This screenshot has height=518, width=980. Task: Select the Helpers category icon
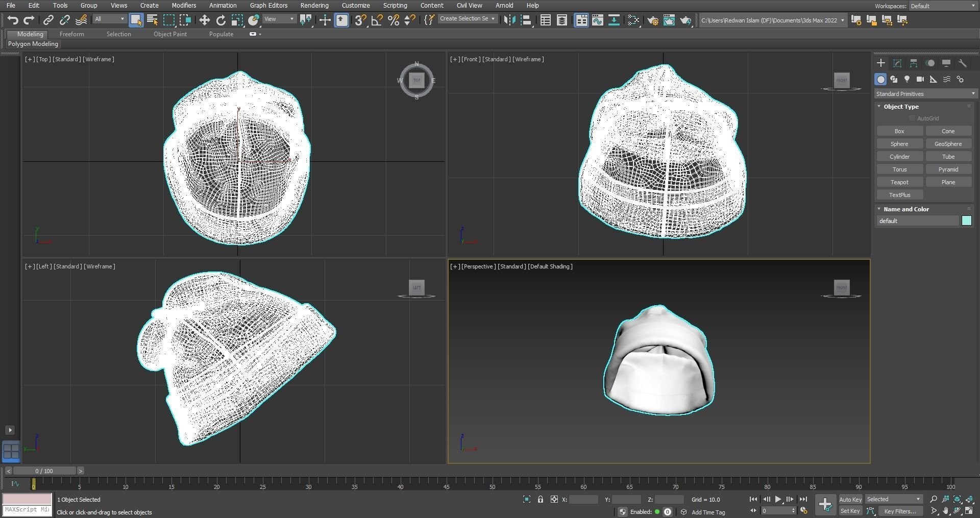(934, 79)
